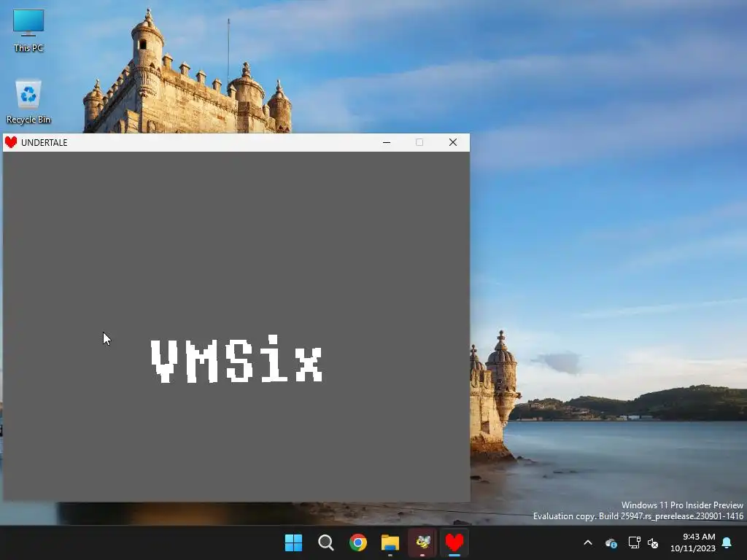Switch to the bee app in taskbar
This screenshot has height=560, width=747.
(x=422, y=542)
